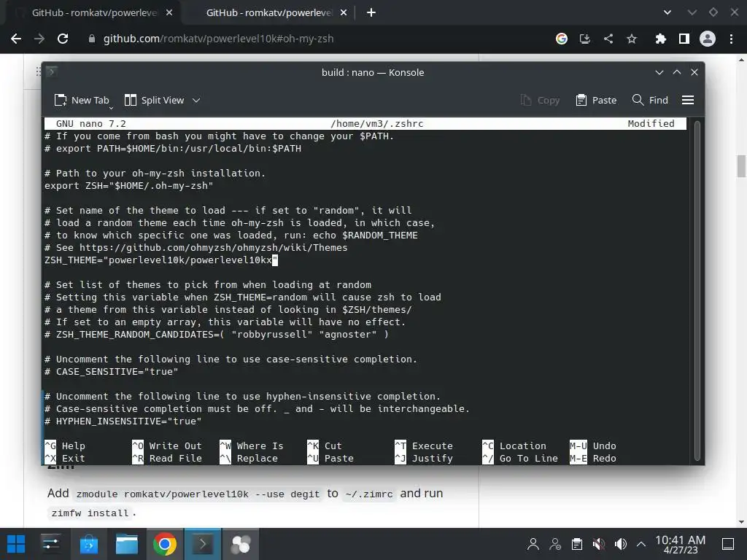This screenshot has width=747, height=560.
Task: Click the /home/vm3/.zshrc file title in nano
Action: click(377, 124)
